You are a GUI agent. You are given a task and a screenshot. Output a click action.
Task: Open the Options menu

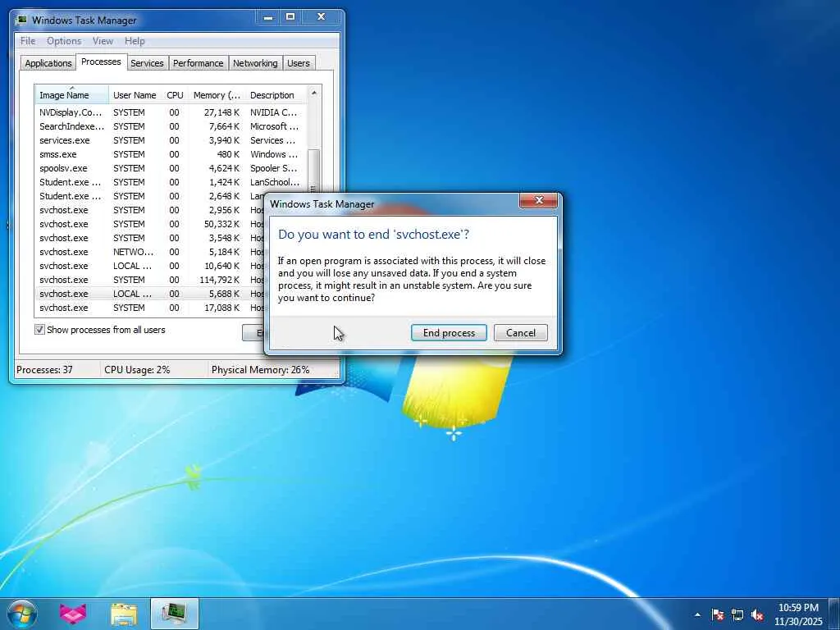[x=64, y=41]
